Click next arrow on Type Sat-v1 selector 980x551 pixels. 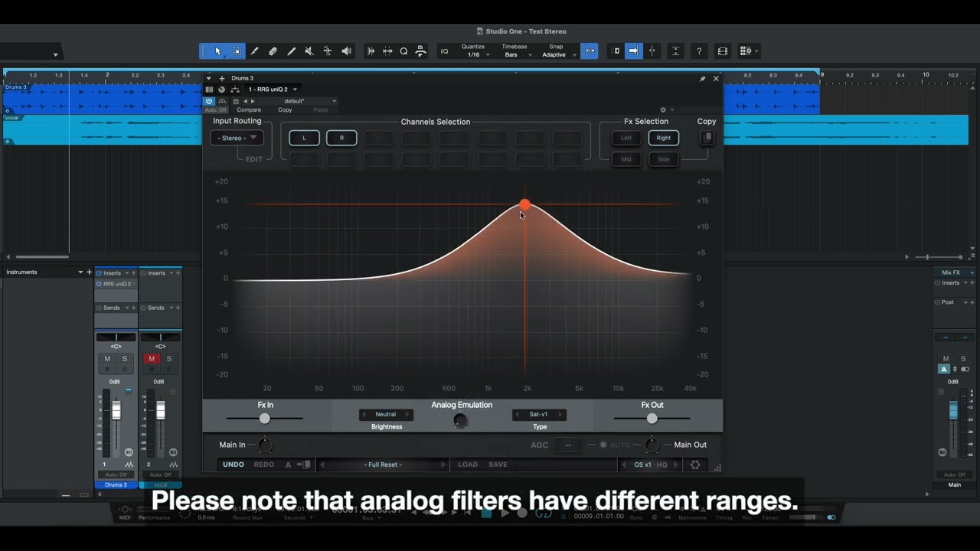coord(560,415)
